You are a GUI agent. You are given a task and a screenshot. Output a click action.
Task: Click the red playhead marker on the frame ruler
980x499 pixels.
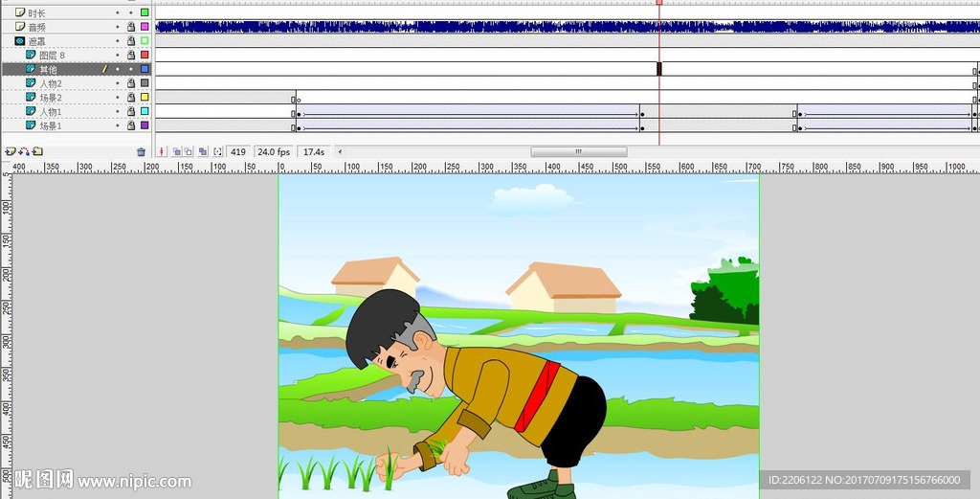tap(658, 3)
